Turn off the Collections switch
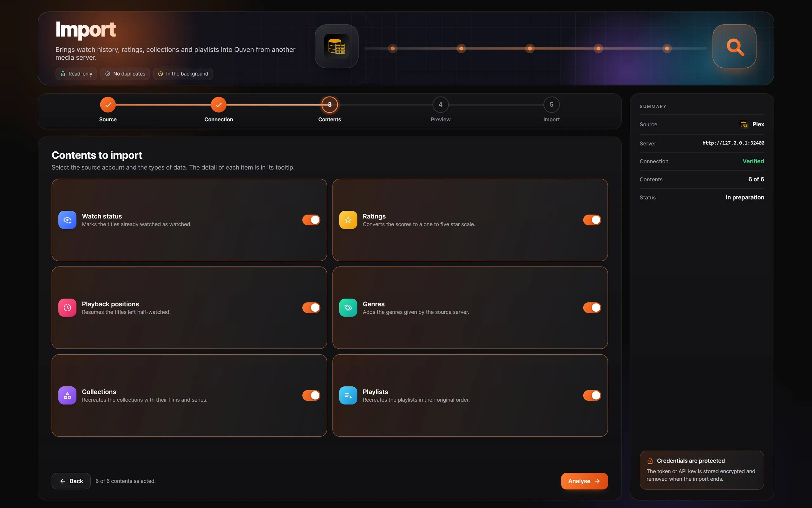The image size is (812, 508). pyautogui.click(x=311, y=396)
